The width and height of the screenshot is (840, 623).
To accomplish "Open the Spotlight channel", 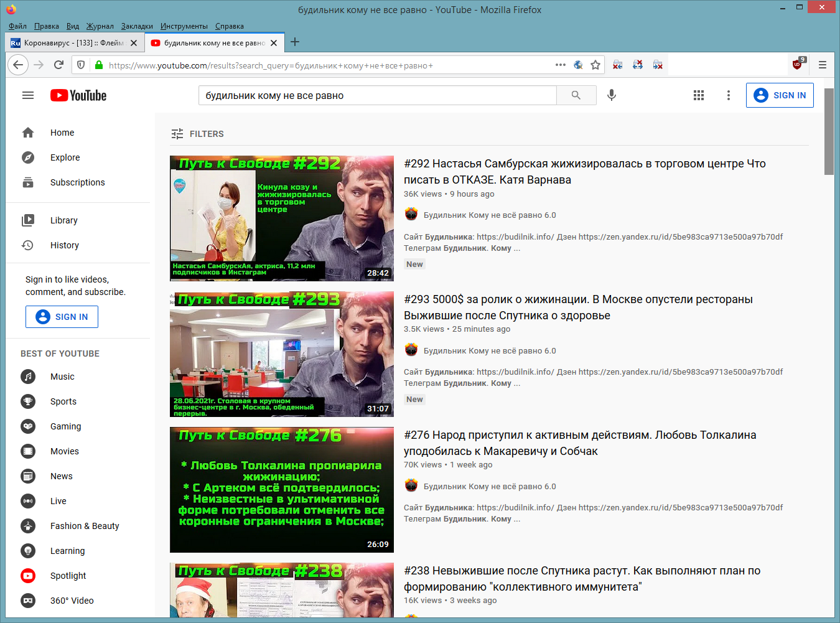I will coord(78,576).
